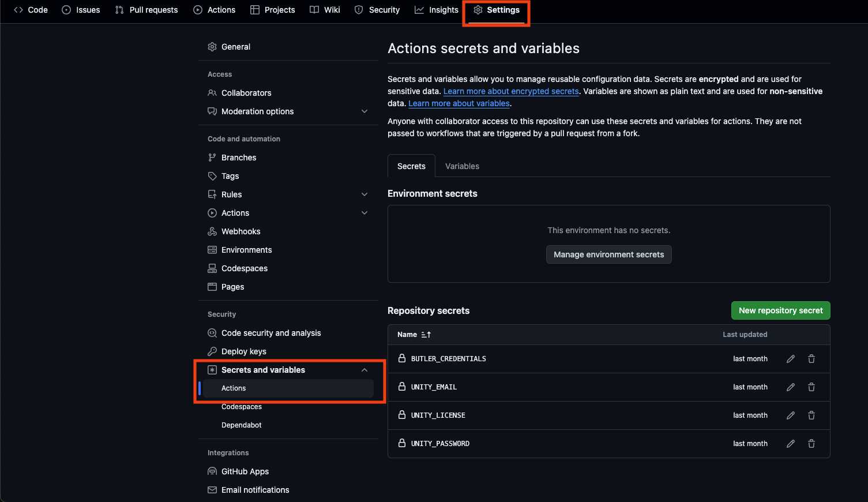This screenshot has width=868, height=502.
Task: Edit the UNITY_PASSWORD secret pencil icon
Action: 791,444
